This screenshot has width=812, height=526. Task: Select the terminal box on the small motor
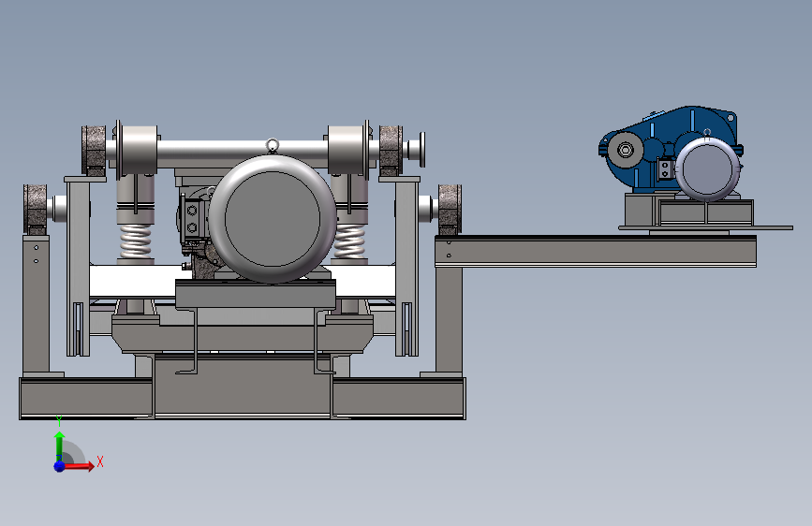666,169
